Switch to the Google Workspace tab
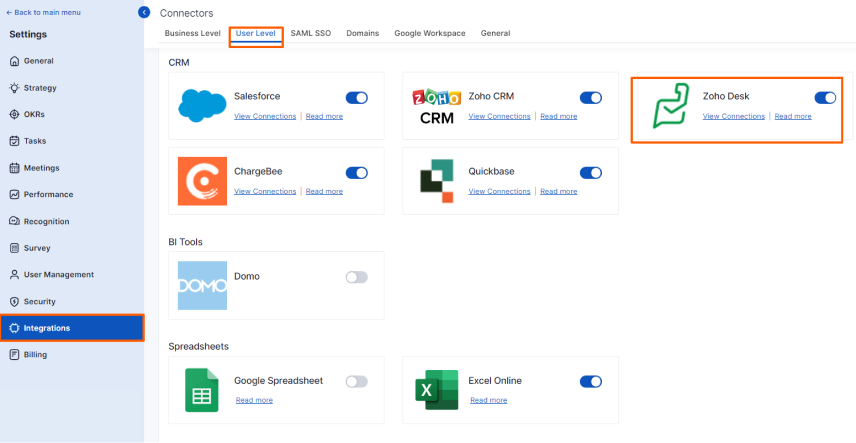The width and height of the screenshot is (856, 443). (x=430, y=33)
